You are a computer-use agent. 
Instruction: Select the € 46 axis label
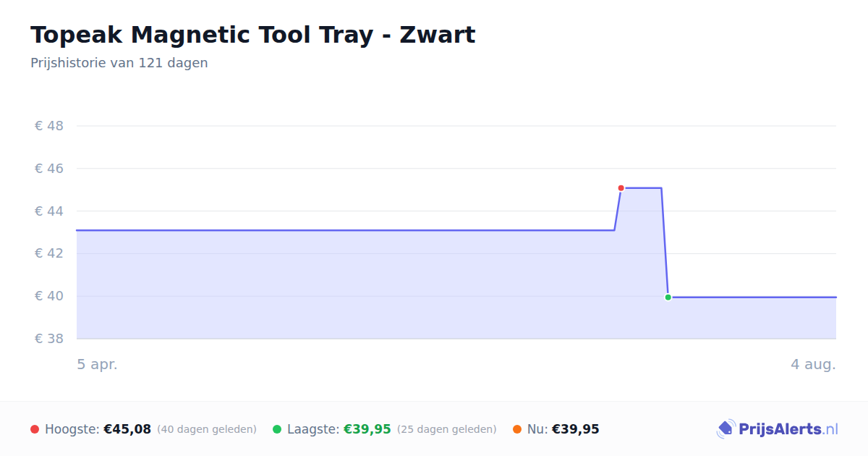click(49, 169)
